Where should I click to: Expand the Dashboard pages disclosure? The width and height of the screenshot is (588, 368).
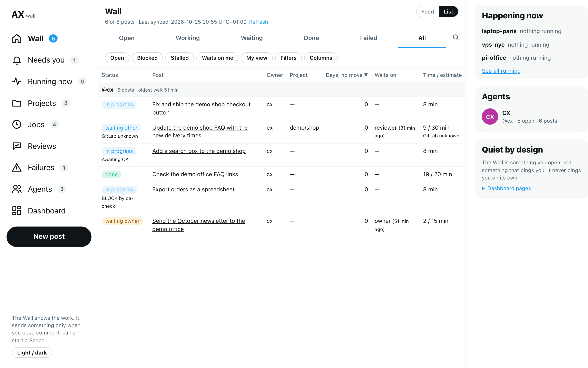click(506, 188)
